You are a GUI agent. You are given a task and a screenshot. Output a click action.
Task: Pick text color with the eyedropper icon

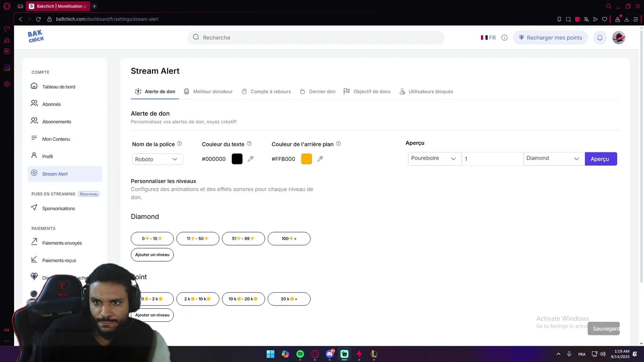[251, 159]
